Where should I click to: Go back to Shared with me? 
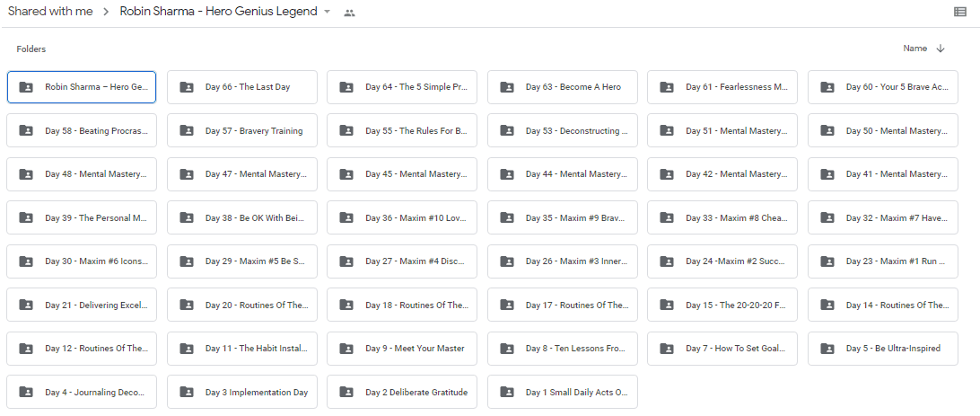tap(50, 12)
